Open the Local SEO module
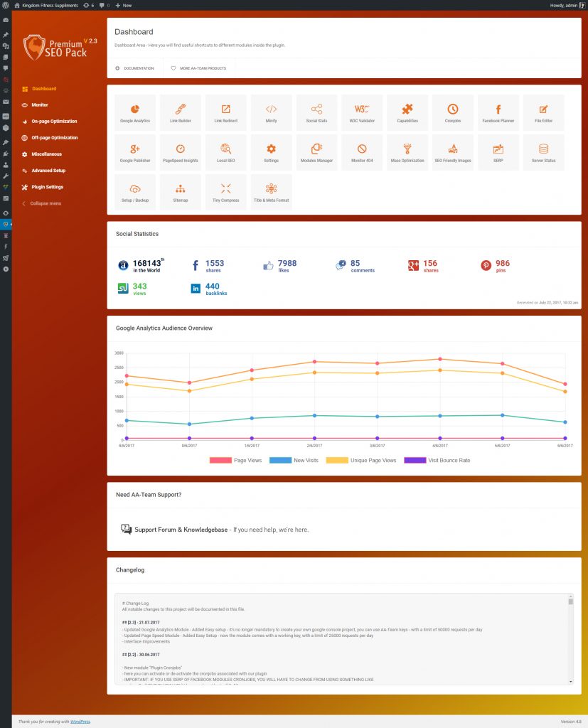This screenshot has height=728, width=588. (225, 151)
